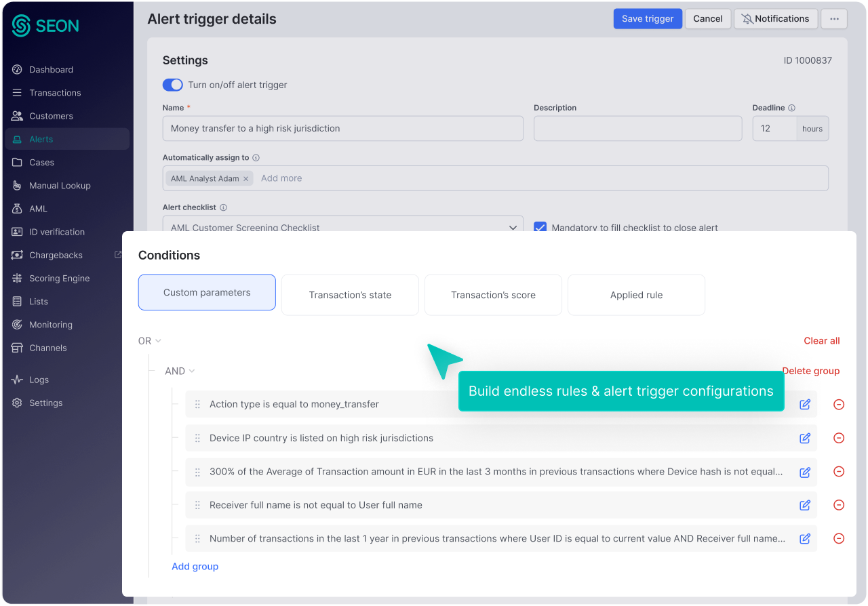Screen dimensions: 868x606
Task: Click the edit icon for Action type condition
Action: click(x=805, y=404)
